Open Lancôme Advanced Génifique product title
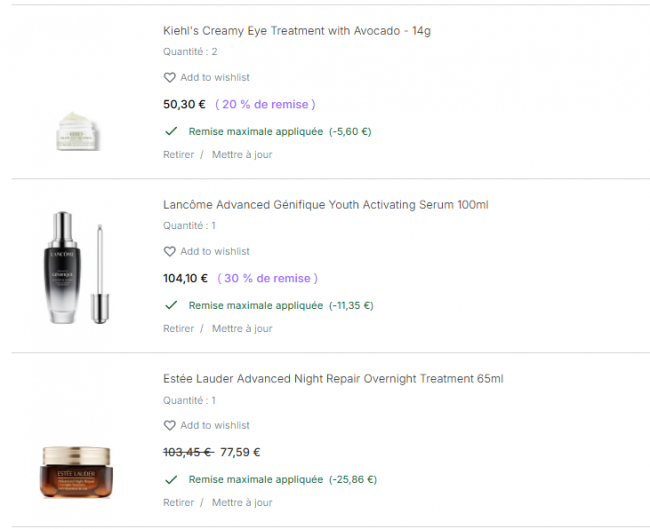The image size is (650, 529). pyautogui.click(x=325, y=205)
